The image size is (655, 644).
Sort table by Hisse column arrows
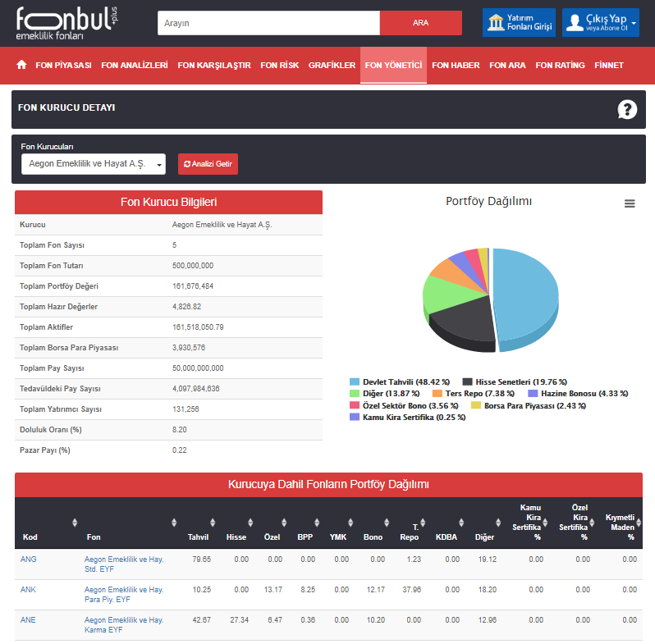(250, 523)
